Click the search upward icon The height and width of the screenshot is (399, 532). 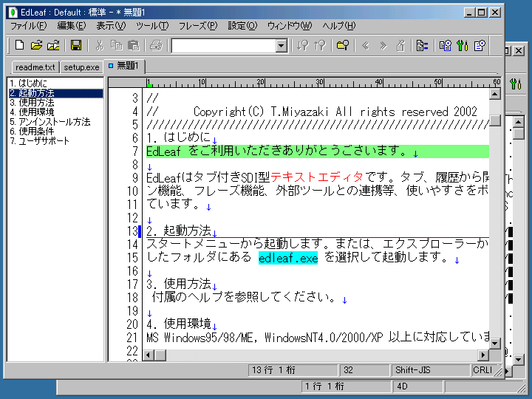[x=319, y=45]
